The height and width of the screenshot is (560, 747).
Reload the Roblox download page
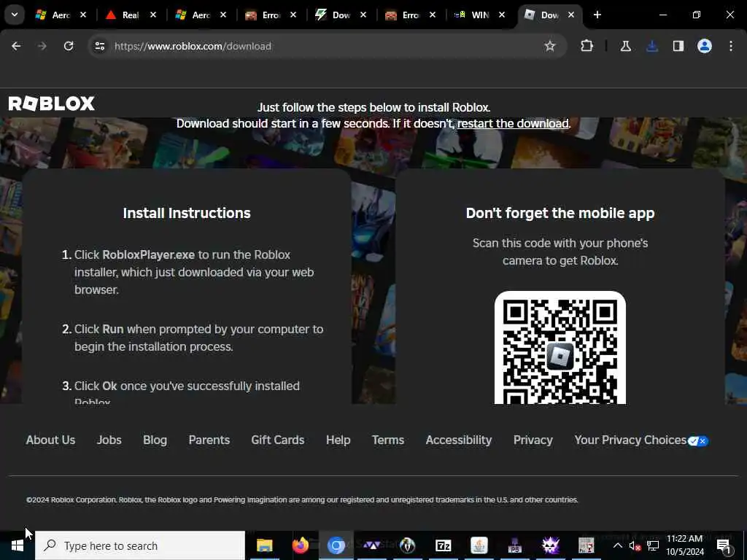69,46
